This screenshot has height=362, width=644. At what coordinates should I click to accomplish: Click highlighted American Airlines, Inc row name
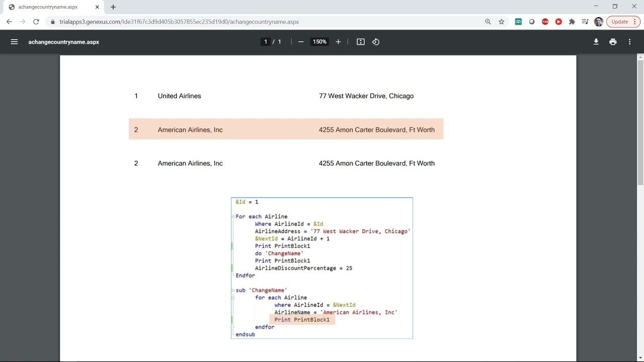coord(190,130)
